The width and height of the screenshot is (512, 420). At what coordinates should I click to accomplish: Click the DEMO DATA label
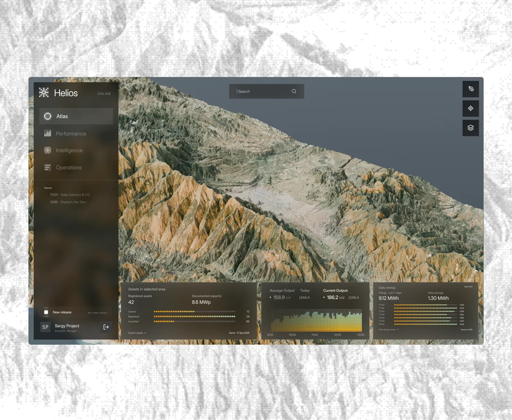pos(468,287)
